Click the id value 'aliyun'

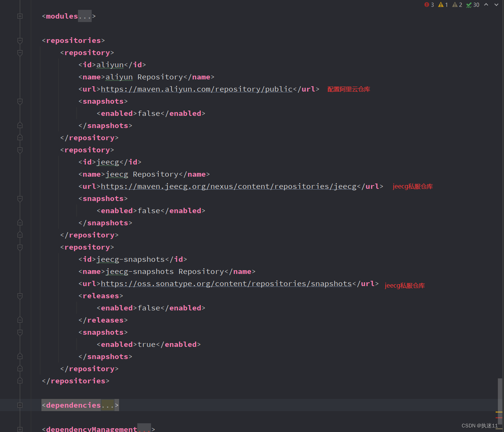pyautogui.click(x=110, y=65)
